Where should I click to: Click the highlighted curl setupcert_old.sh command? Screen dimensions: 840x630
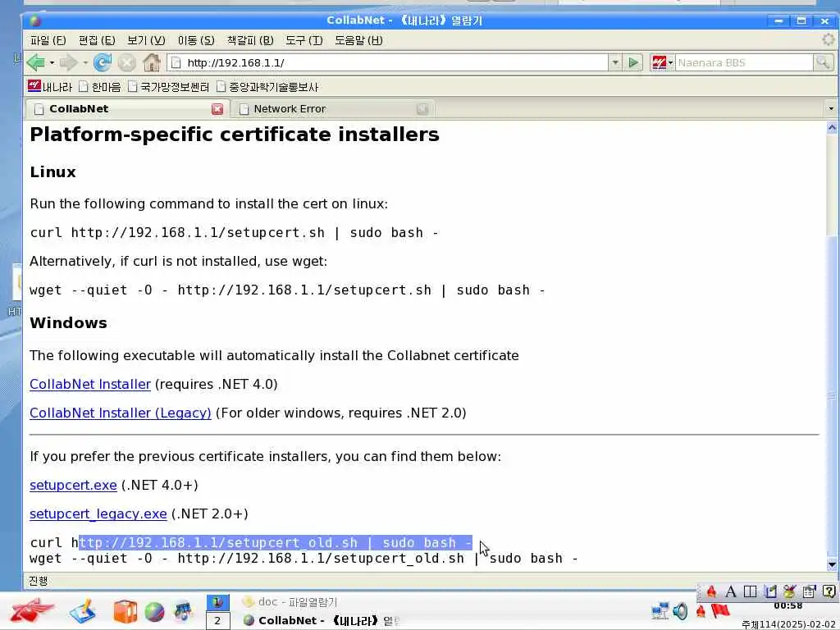[x=276, y=543]
